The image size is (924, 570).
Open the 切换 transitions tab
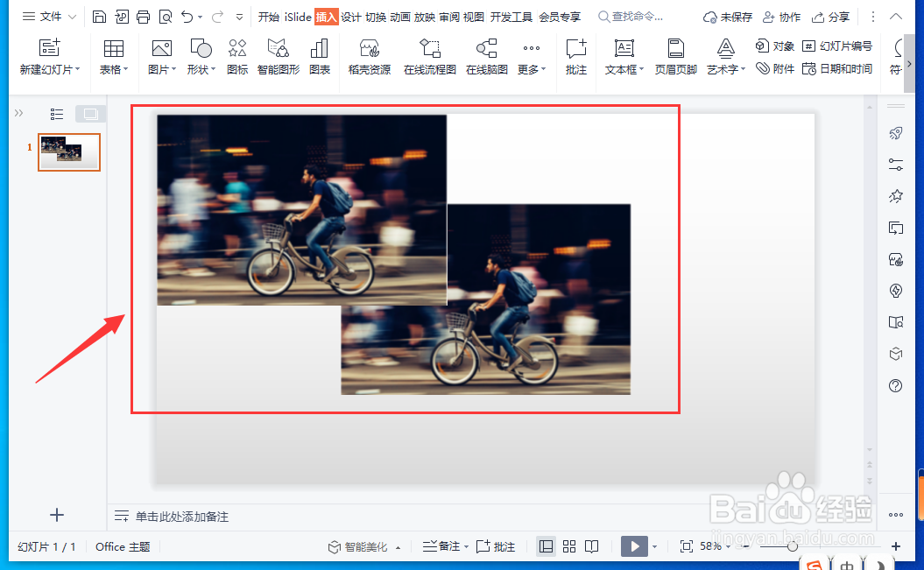376,18
